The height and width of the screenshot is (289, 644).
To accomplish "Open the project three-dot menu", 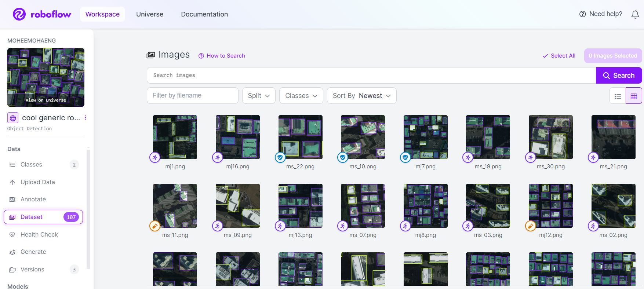I will pos(85,118).
